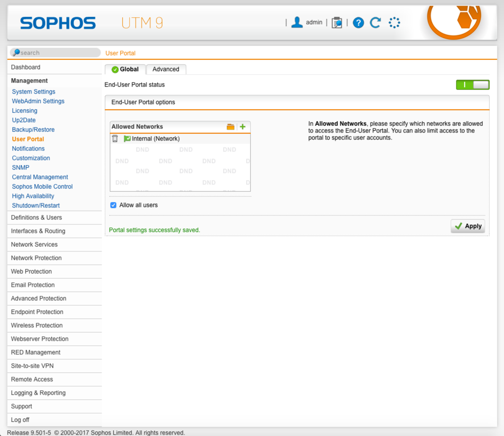The width and height of the screenshot is (504, 436).
Task: Uncheck the Allow all users checkbox
Action: click(x=113, y=205)
